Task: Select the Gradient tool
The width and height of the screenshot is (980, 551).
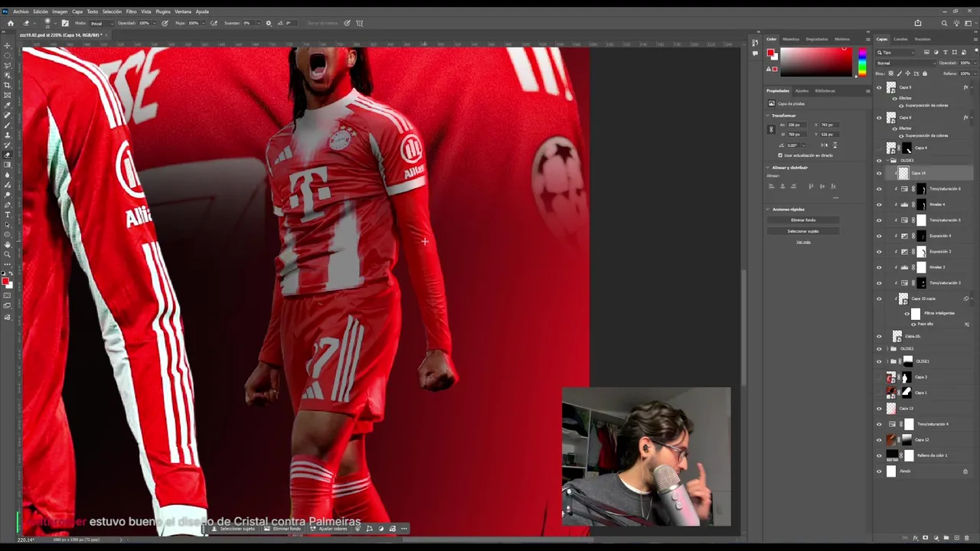Action: tap(8, 165)
